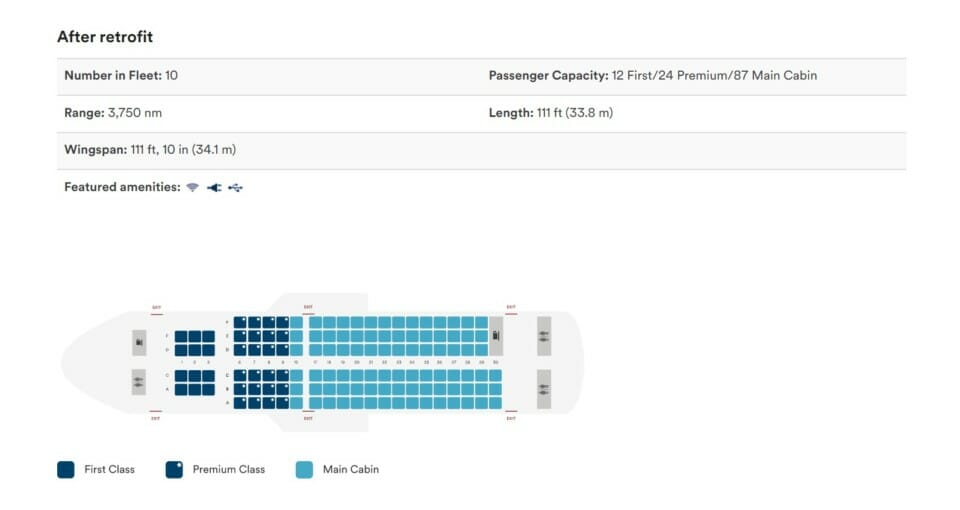Image resolution: width=960 pixels, height=510 pixels.
Task: Select the front lavatory icon near the nose
Action: point(139,382)
